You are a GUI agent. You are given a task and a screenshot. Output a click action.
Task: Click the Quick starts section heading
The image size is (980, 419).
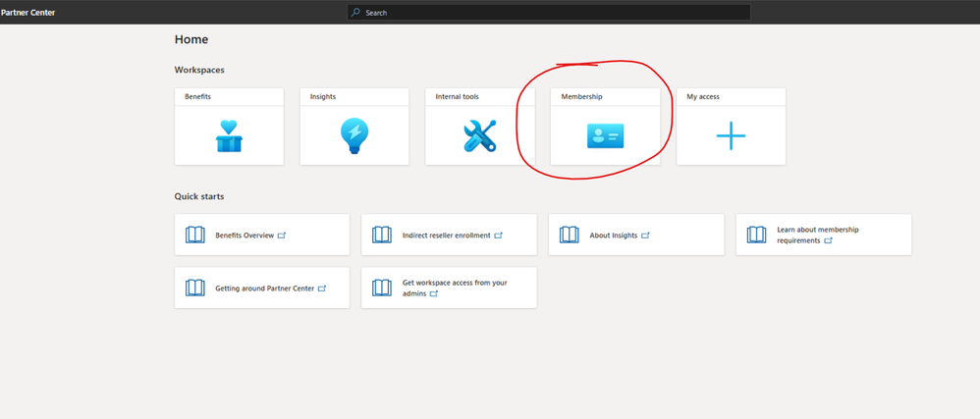199,196
